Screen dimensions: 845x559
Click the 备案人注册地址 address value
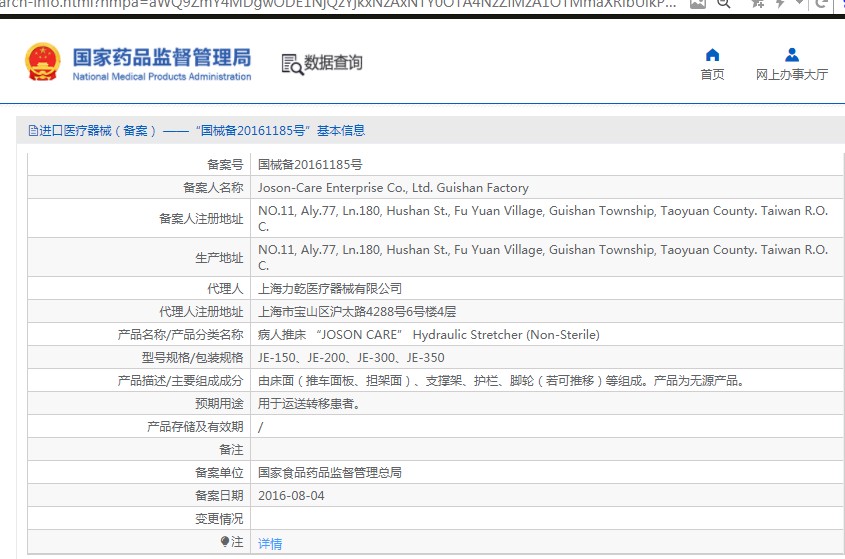coord(543,218)
